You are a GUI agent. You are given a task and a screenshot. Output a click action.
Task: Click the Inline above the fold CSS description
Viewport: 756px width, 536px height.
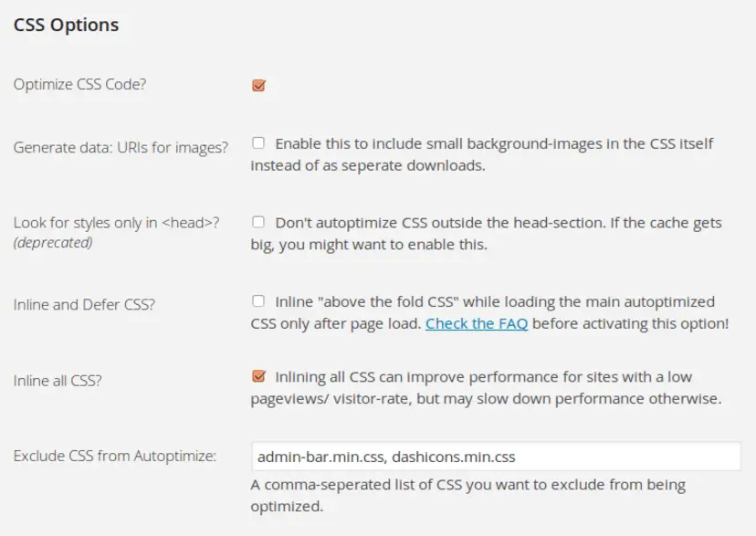489,312
